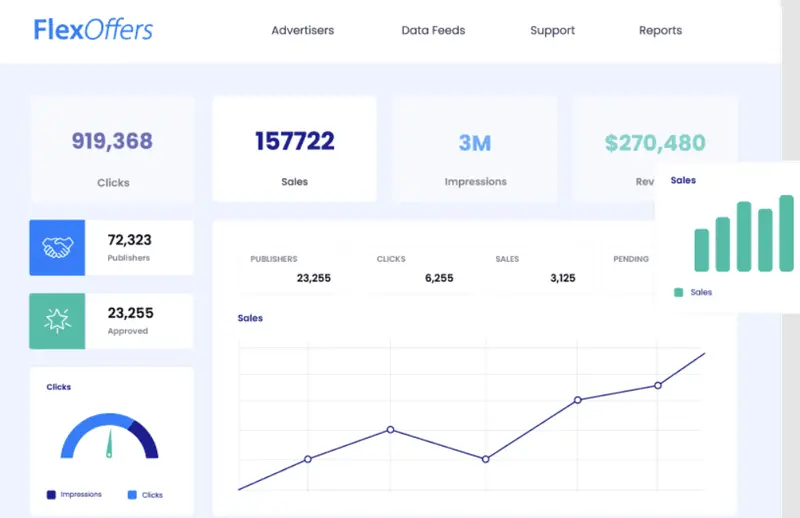Image resolution: width=800 pixels, height=518 pixels.
Task: Click the tallest bar in Sales bar chart
Action: pyautogui.click(x=786, y=233)
